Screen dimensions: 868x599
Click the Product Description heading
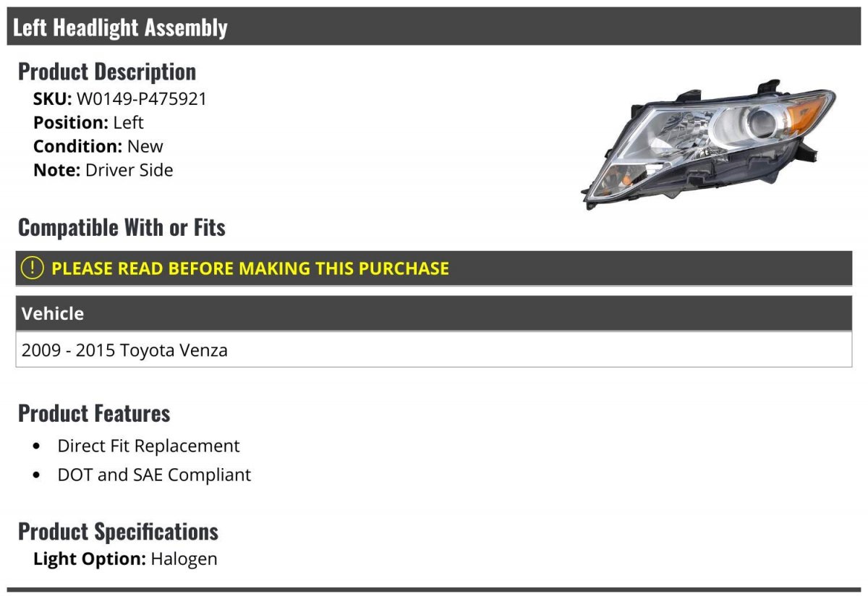(107, 71)
